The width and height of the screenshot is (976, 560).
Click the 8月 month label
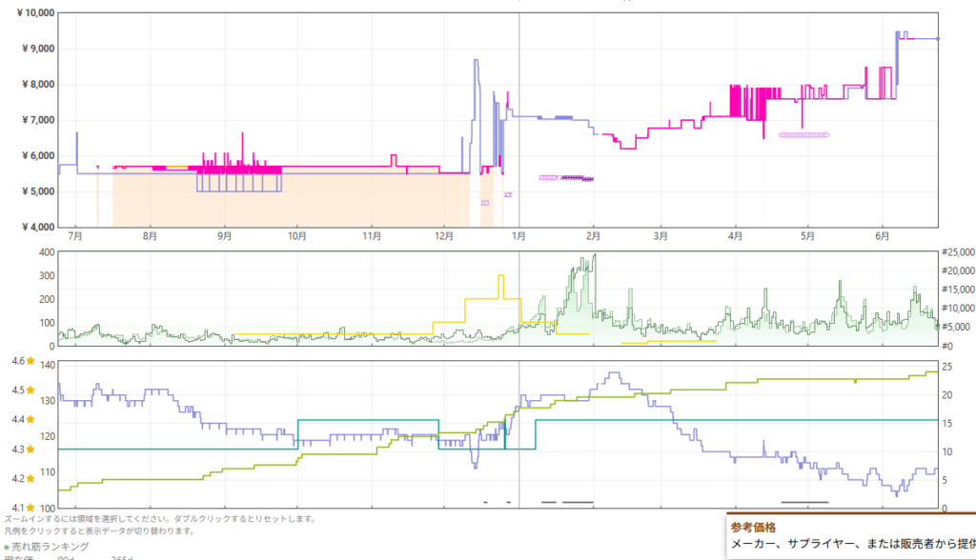pyautogui.click(x=150, y=236)
